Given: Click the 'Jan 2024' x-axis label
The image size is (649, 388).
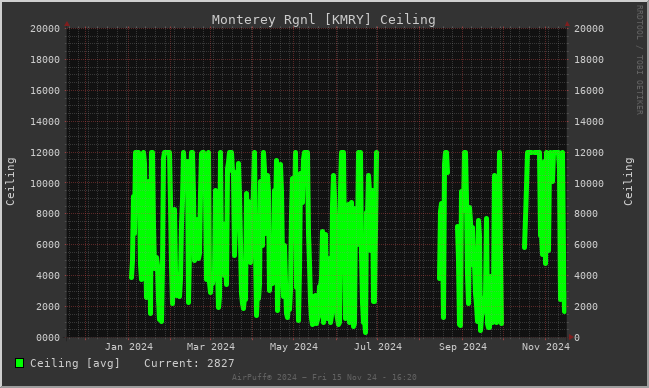Looking at the screenshot, I should [129, 347].
